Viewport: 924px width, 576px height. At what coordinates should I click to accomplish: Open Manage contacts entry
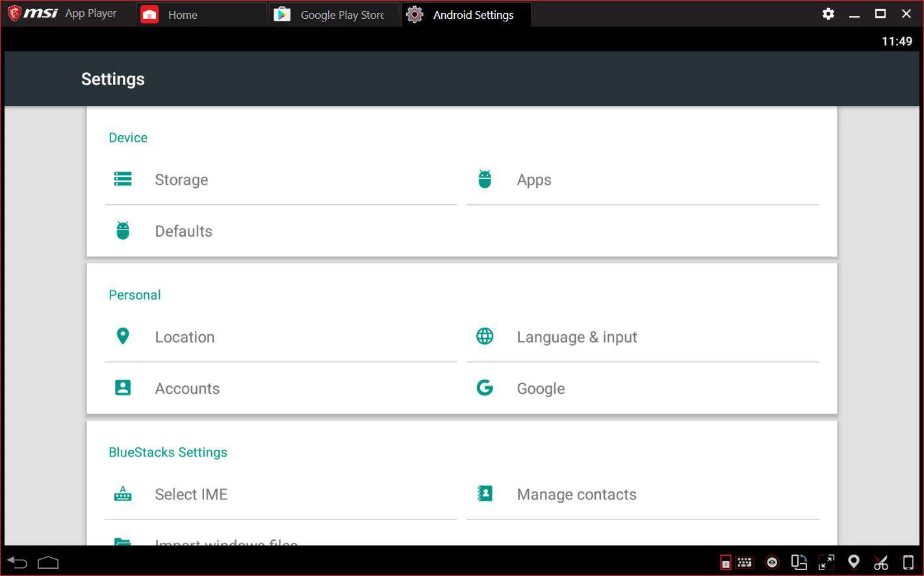[x=576, y=495]
